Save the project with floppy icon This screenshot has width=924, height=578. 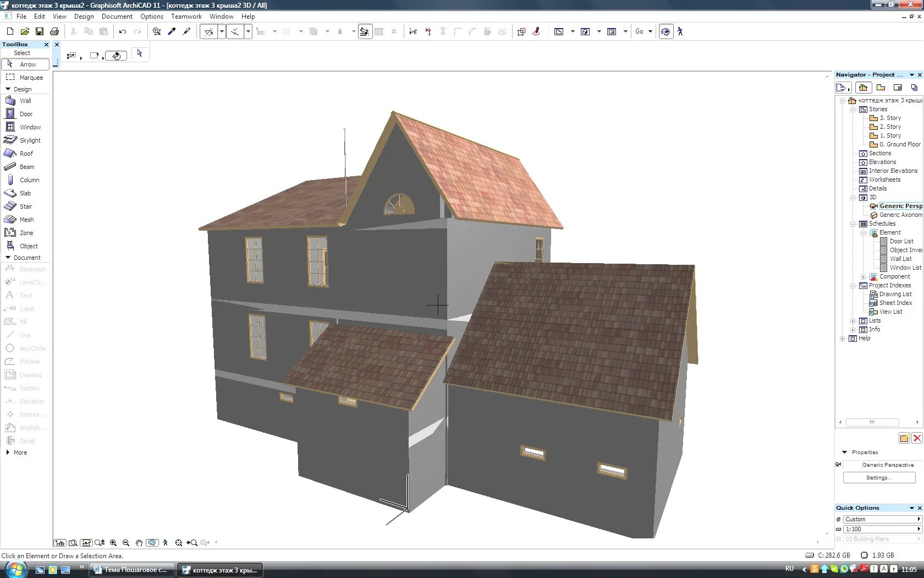pos(40,31)
